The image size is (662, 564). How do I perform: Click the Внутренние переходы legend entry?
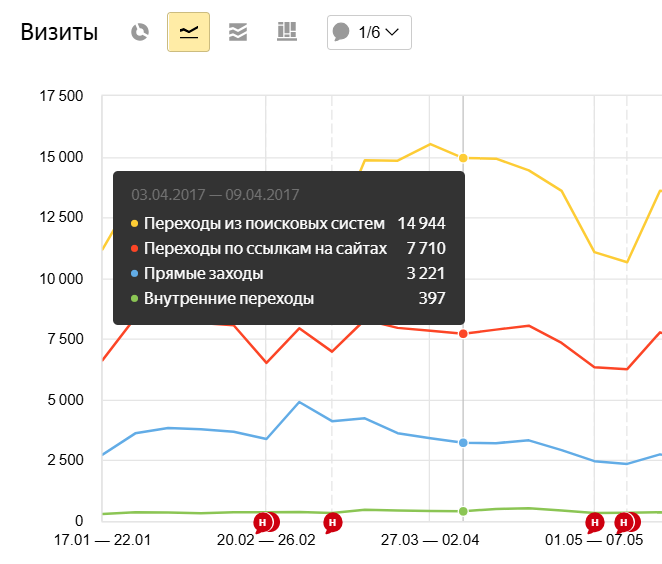pyautogui.click(x=228, y=298)
